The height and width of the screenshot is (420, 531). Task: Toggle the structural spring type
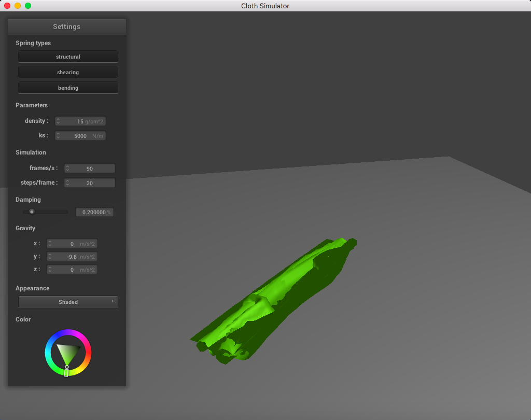pos(68,57)
